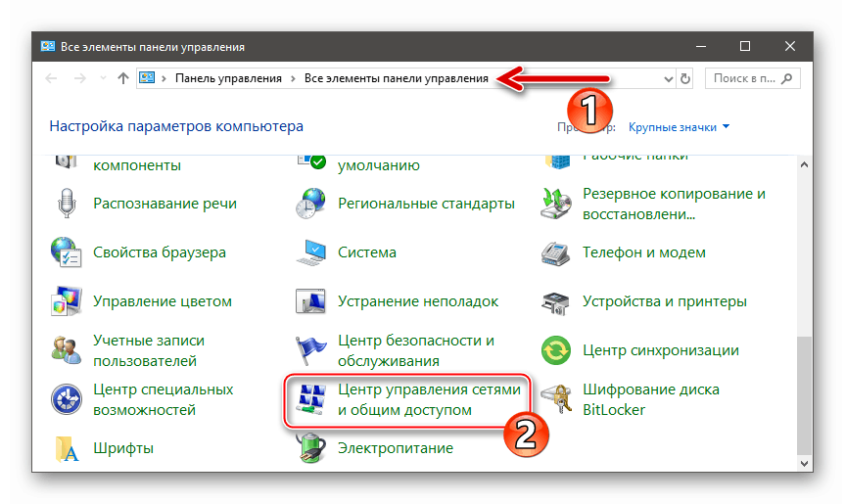Click the green Sync Center icon
845x504 pixels.
point(555,350)
